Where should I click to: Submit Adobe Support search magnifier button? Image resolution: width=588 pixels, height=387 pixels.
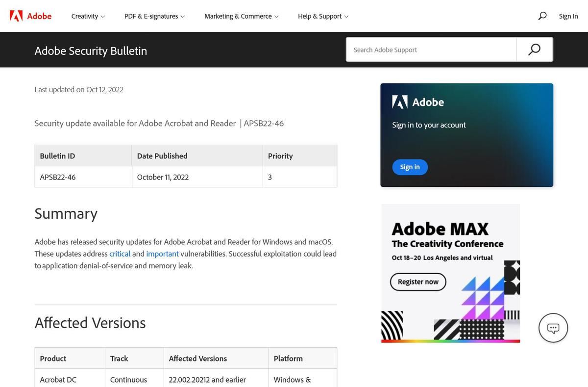coord(535,50)
